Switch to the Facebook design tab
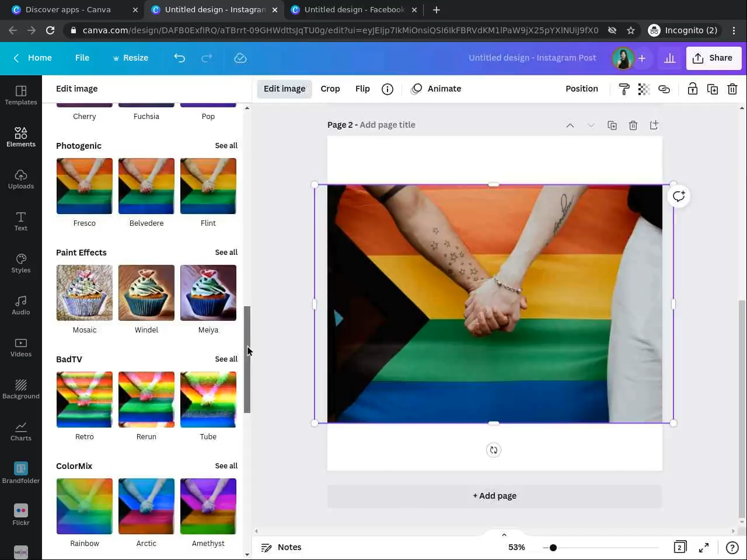This screenshot has width=747, height=560. [x=354, y=10]
